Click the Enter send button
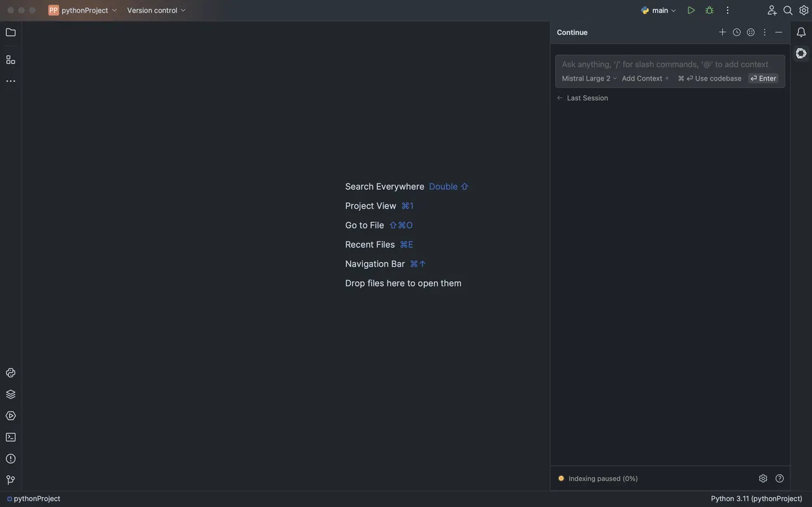812x507 pixels. click(763, 79)
